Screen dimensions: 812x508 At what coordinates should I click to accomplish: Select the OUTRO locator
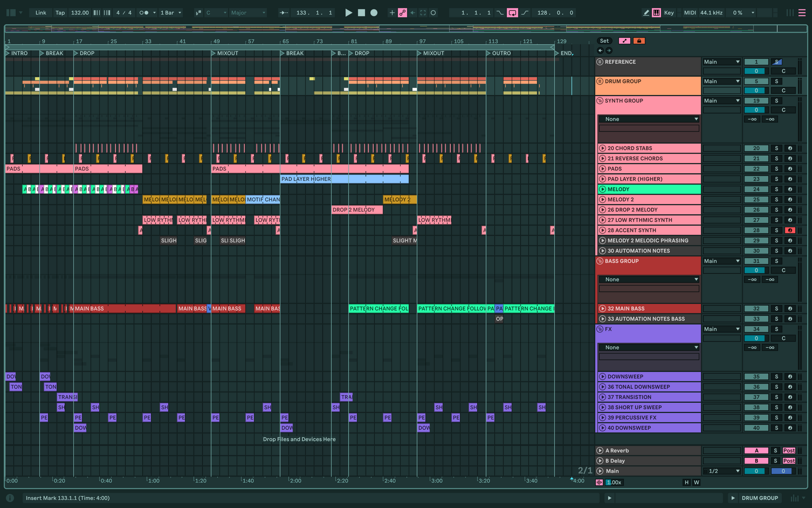pos(499,53)
